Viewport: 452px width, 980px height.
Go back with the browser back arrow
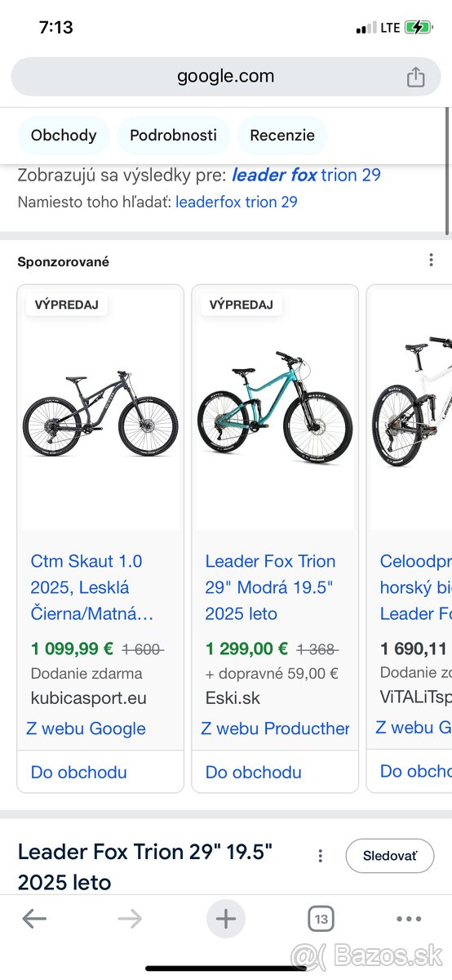pos(34,920)
